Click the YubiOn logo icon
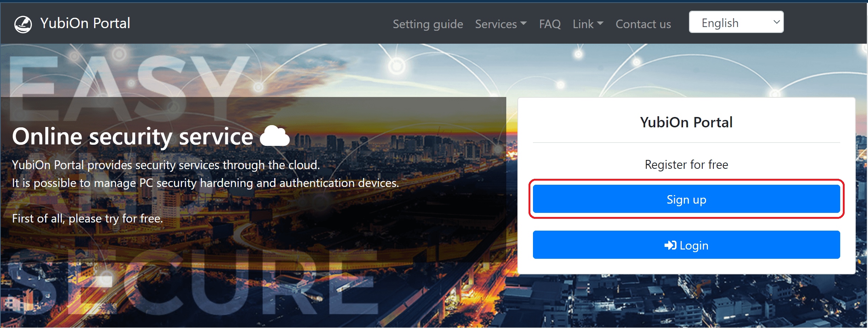 (23, 24)
